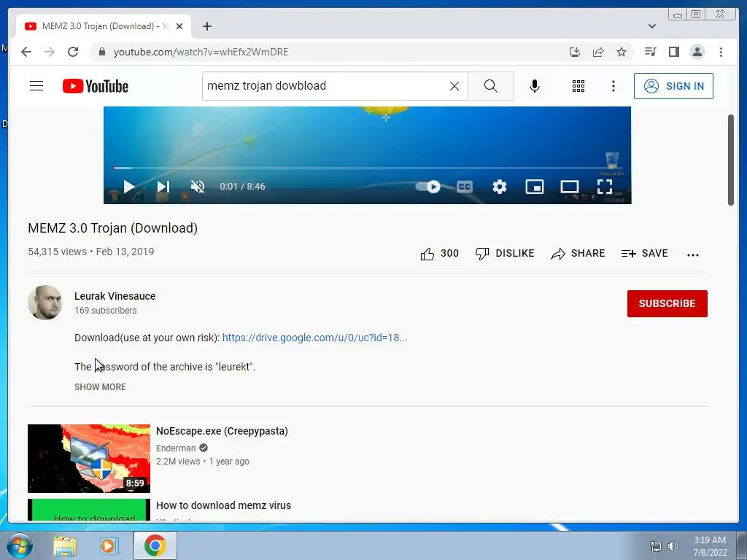
Task: Unmute the video player
Action: [x=198, y=187]
